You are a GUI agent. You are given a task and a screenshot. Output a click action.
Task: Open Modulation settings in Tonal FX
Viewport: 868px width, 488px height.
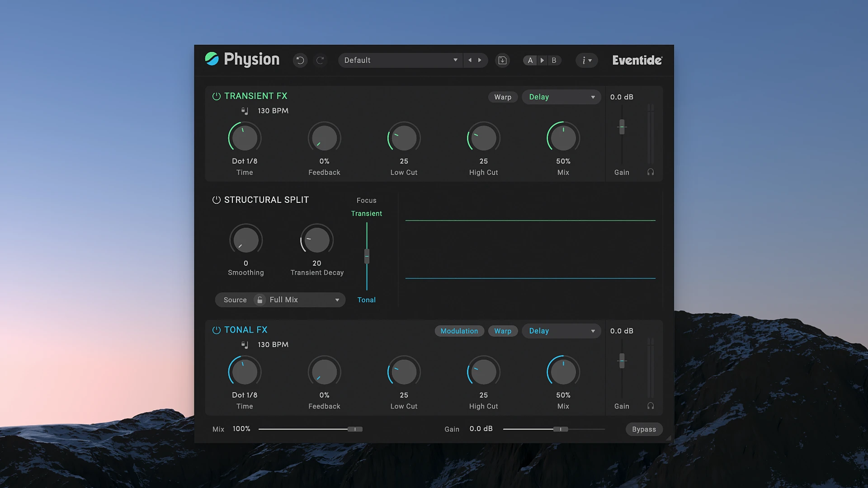459,331
